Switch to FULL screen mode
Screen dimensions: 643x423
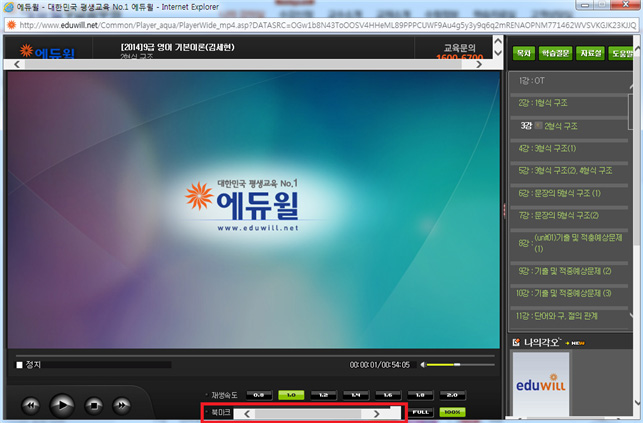click(x=420, y=412)
